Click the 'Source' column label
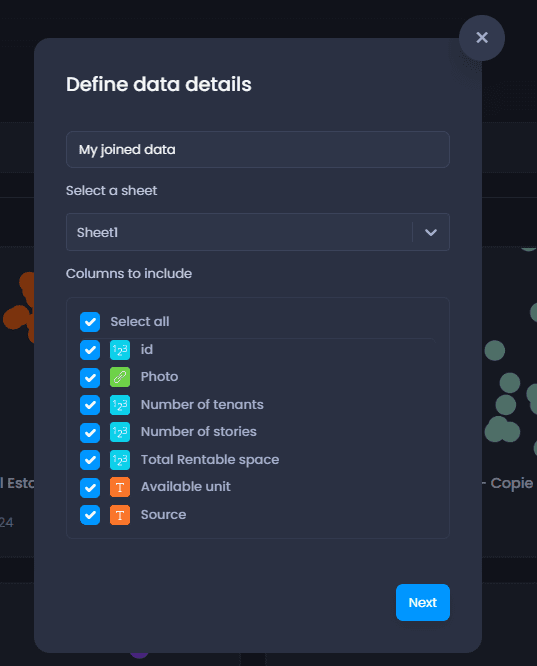This screenshot has height=666, width=537. point(163,515)
